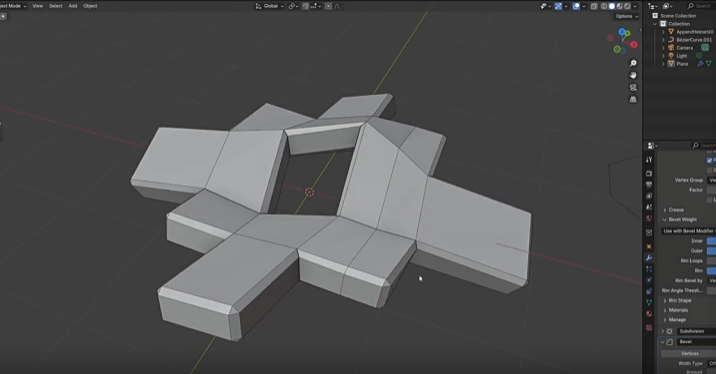
Task: Open the Tool properties tab icon
Action: (x=649, y=160)
